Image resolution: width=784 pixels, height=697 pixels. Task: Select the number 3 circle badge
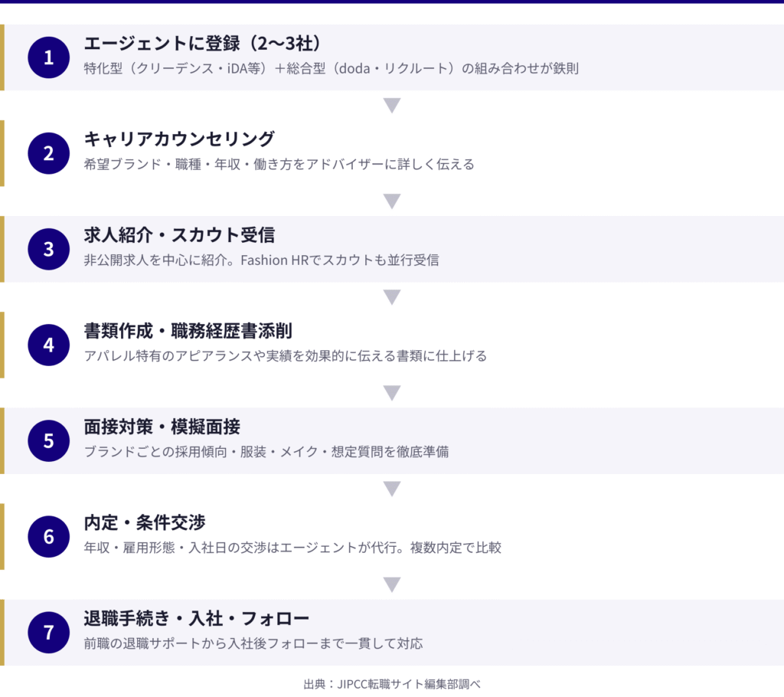(x=49, y=249)
